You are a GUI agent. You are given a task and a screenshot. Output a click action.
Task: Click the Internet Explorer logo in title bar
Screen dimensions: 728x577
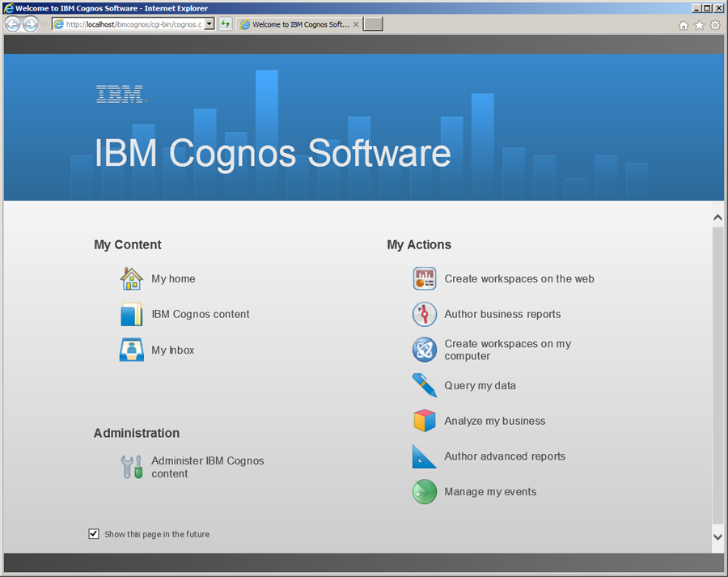(x=8, y=8)
